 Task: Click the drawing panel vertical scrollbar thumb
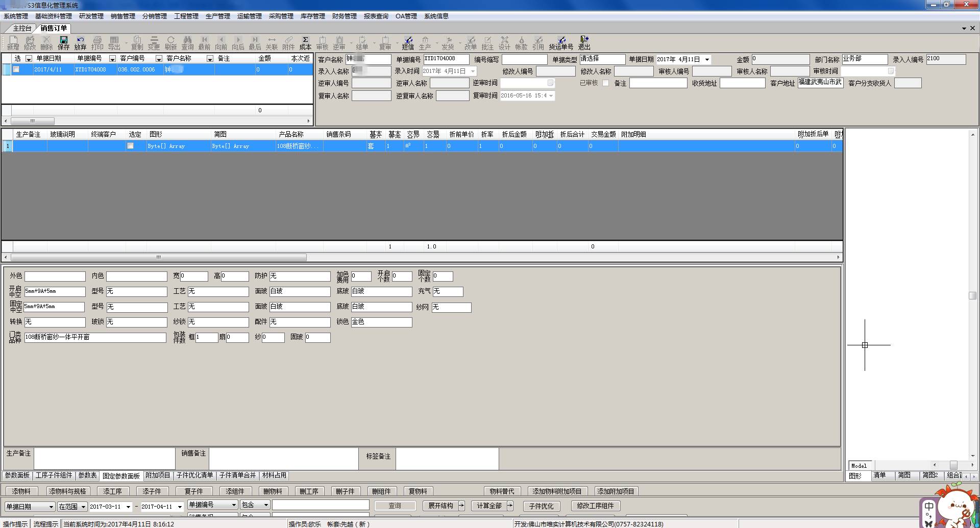click(x=973, y=295)
